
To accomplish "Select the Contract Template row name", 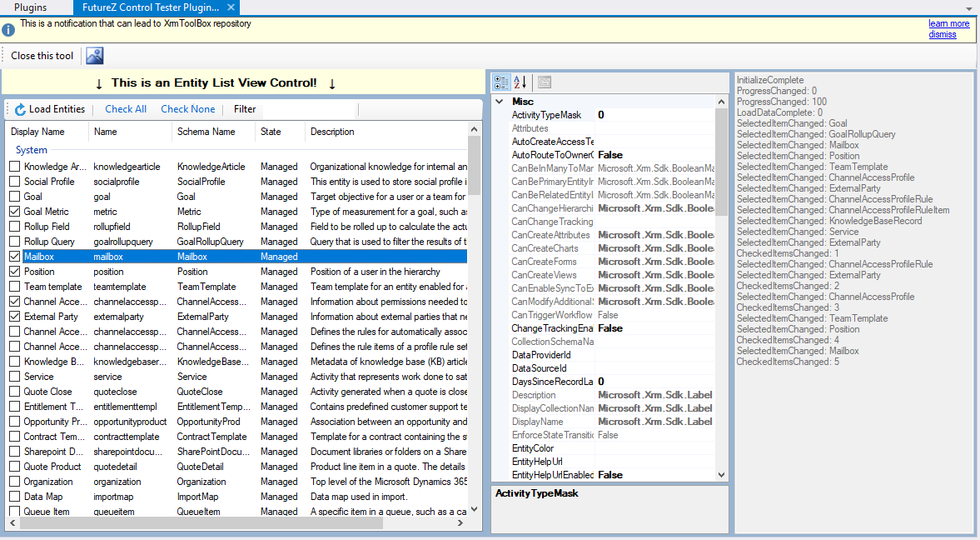I will 54,437.
